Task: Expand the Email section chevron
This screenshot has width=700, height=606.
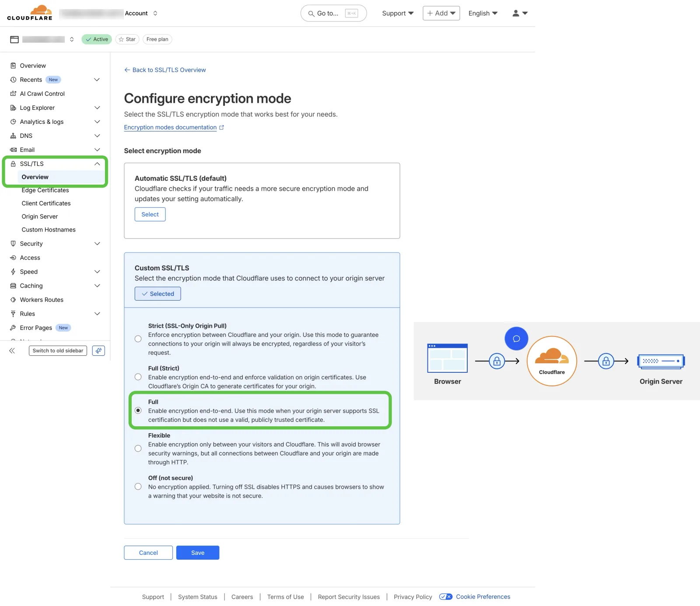Action: coord(97,150)
